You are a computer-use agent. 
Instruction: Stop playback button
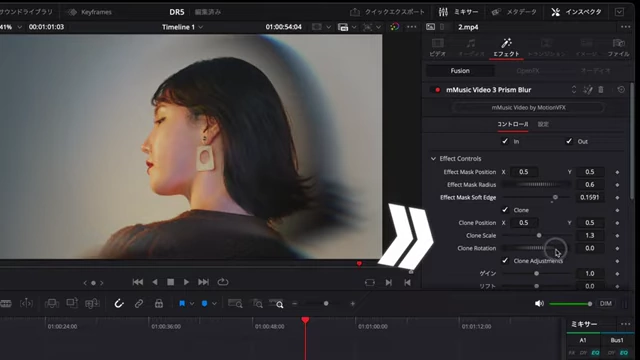pos(171,282)
